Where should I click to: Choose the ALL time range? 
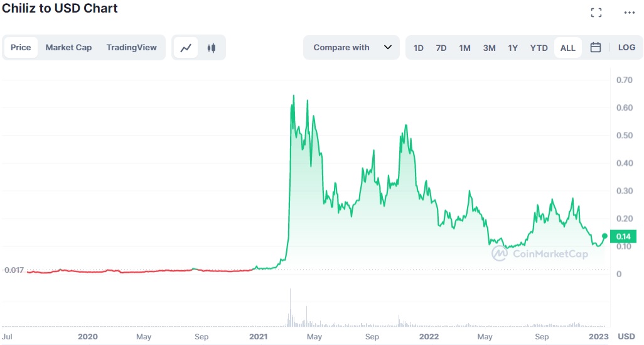568,48
